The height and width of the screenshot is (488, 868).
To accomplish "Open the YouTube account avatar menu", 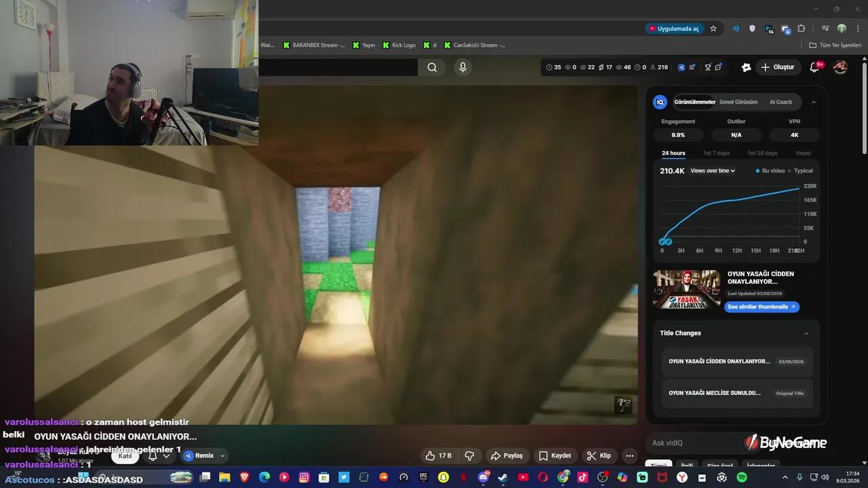I will click(840, 67).
